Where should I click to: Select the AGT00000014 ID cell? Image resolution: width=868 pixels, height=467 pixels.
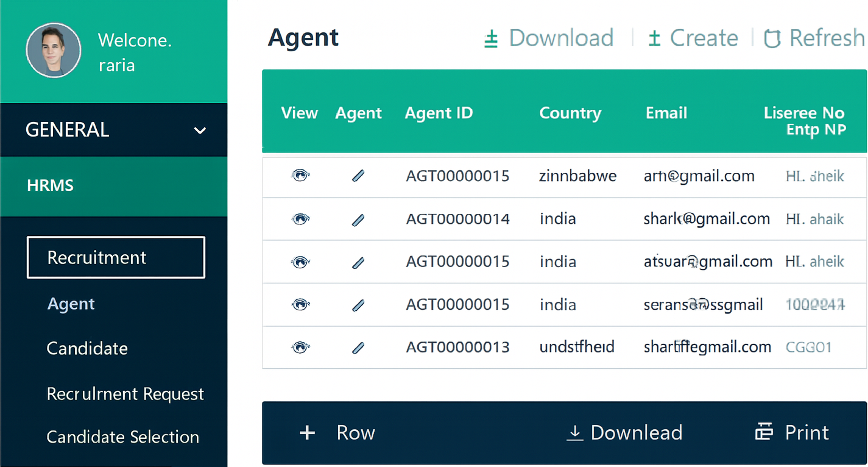pyautogui.click(x=458, y=219)
